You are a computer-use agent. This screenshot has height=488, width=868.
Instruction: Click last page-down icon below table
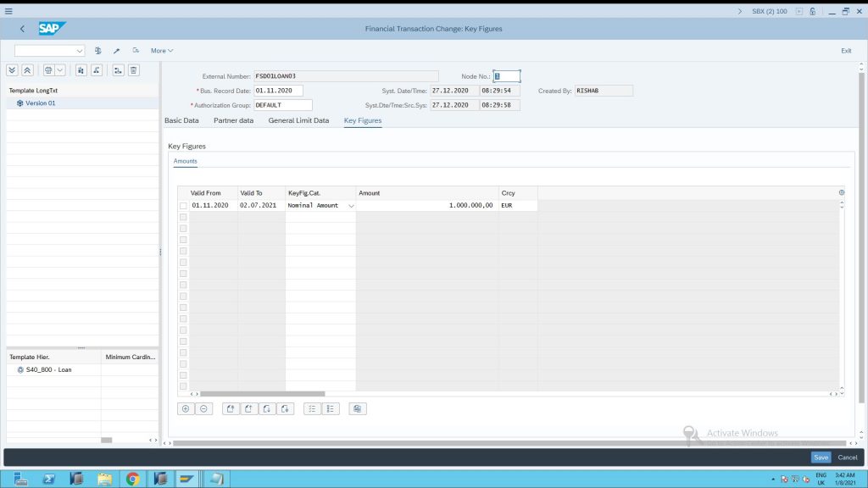285,409
